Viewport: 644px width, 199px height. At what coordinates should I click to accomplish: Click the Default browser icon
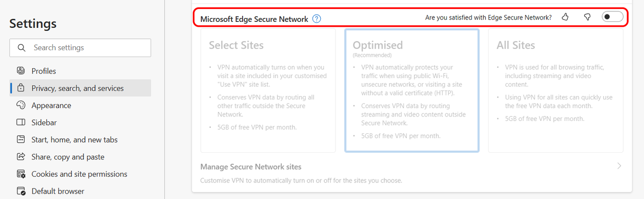(21, 191)
